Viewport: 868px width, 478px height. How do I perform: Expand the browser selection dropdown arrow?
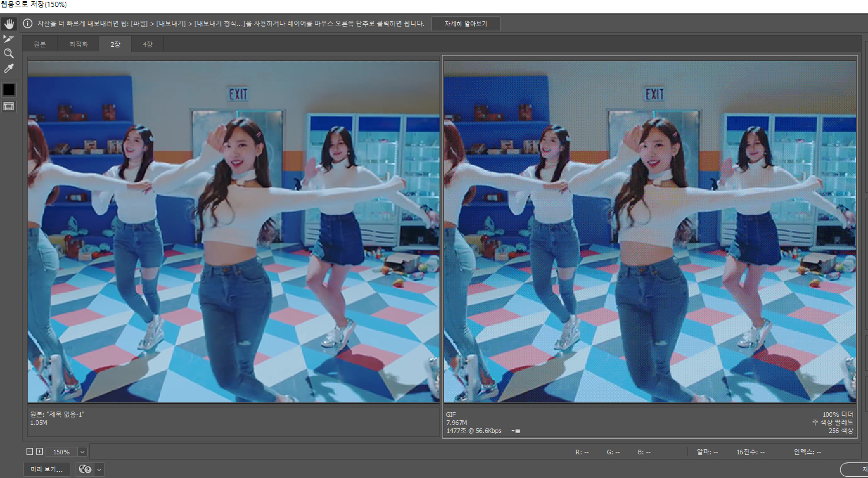click(x=99, y=469)
